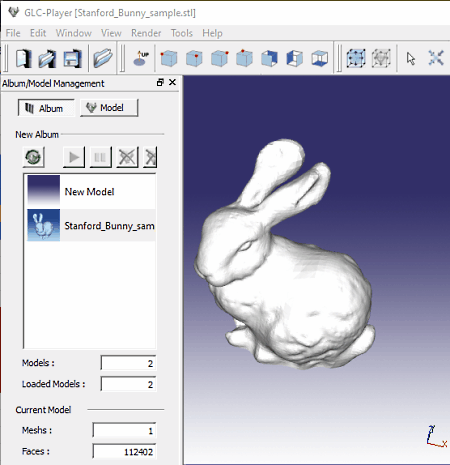Viewport: 450px width, 465px height.
Task: Click the partially hidden crossed-out icon
Action: pos(150,157)
